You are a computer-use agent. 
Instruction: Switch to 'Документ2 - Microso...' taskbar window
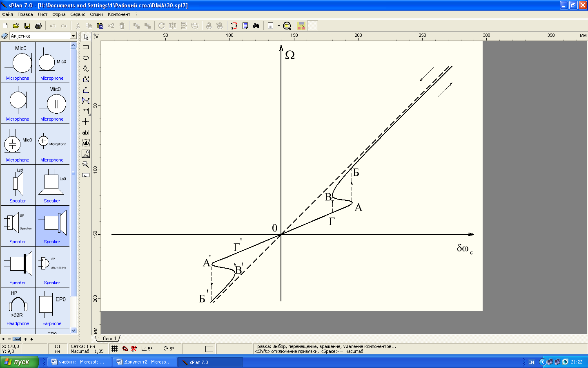pos(145,362)
